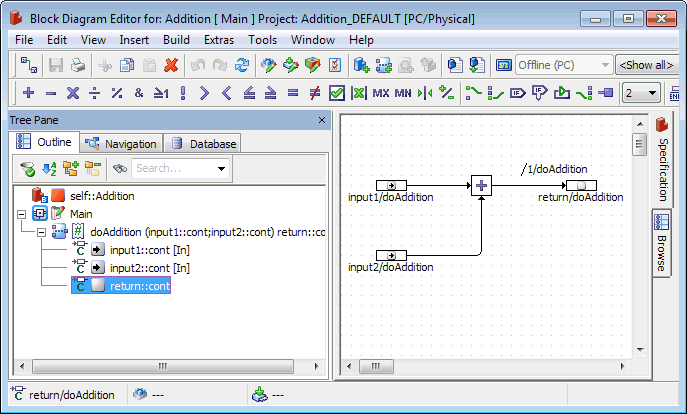Toggle the outline filter funnel icon
This screenshot has height=414, width=687.
pos(28,169)
